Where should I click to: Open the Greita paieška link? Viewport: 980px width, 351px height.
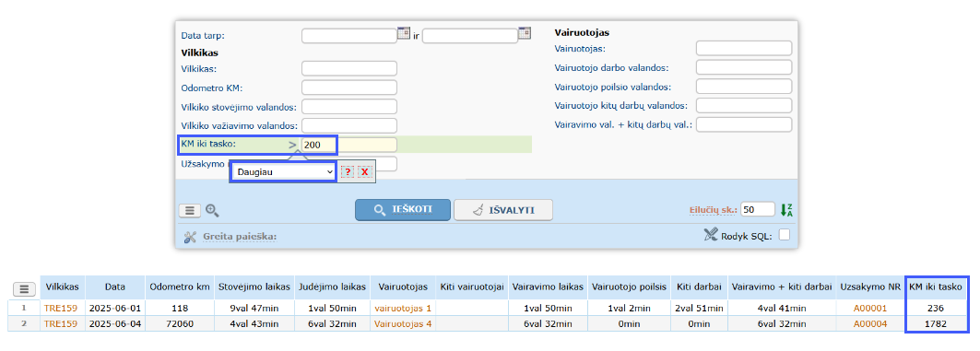[240, 237]
